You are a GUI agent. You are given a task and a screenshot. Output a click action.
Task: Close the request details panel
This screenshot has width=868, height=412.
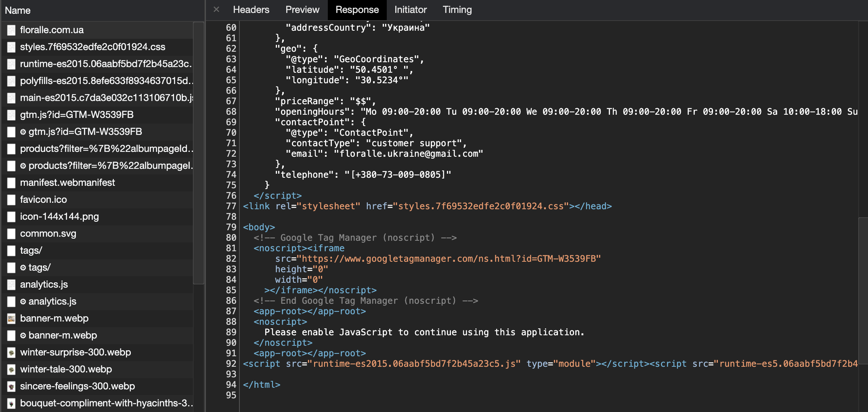(x=216, y=9)
